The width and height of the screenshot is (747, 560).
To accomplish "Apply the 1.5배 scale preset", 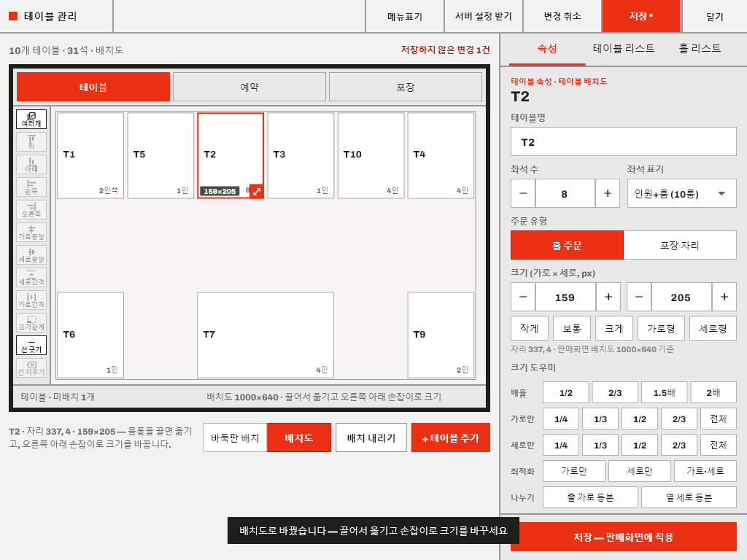I will click(664, 393).
